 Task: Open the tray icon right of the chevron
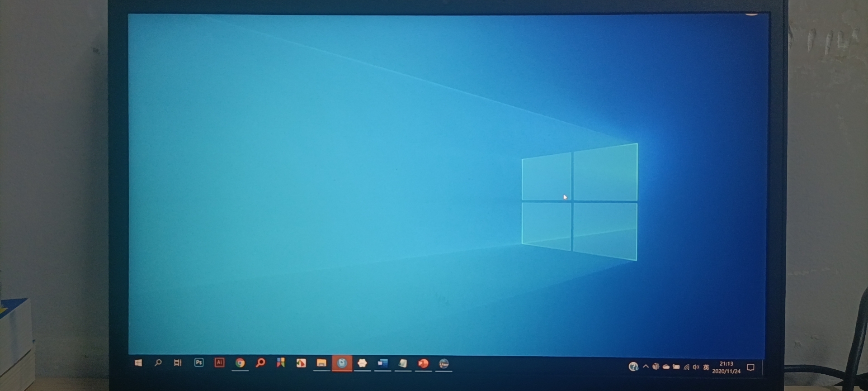click(x=656, y=367)
